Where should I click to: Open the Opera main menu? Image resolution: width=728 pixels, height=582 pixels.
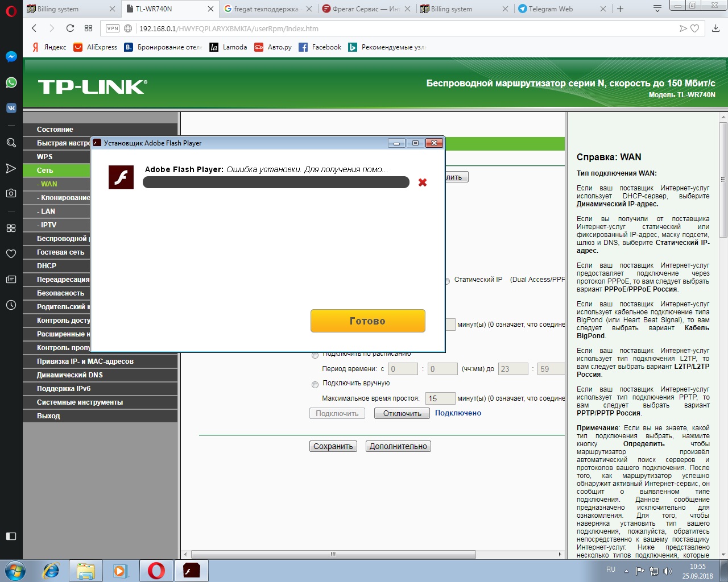pos(11,11)
